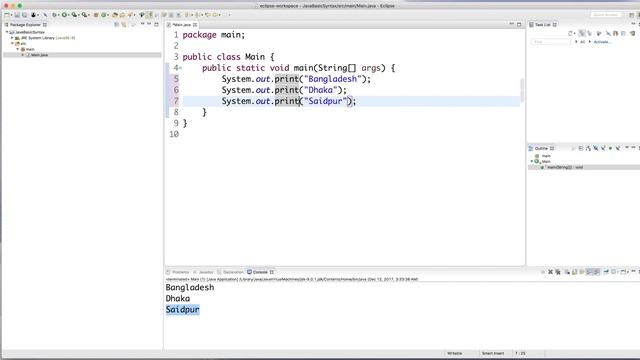640x360 pixels.
Task: Select main(String[]) : void in Outline
Action: coord(565,167)
